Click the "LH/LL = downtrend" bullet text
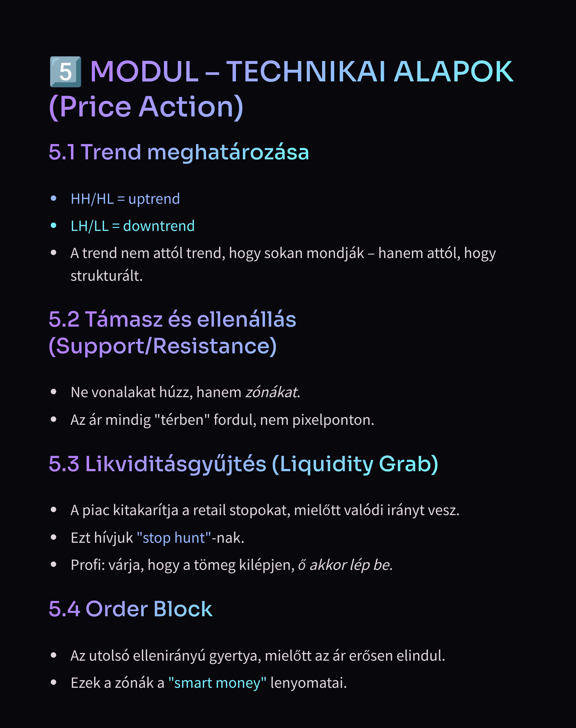The image size is (576, 728). coord(132,226)
